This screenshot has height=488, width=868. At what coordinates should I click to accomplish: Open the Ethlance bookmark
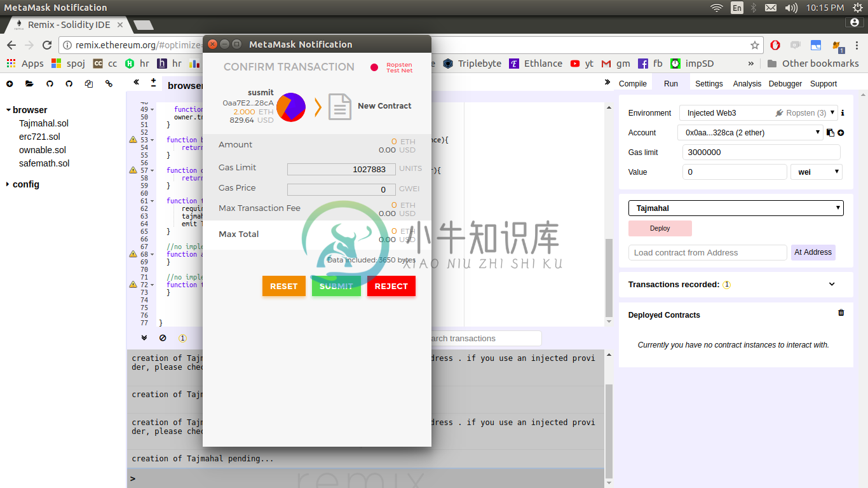(535, 64)
